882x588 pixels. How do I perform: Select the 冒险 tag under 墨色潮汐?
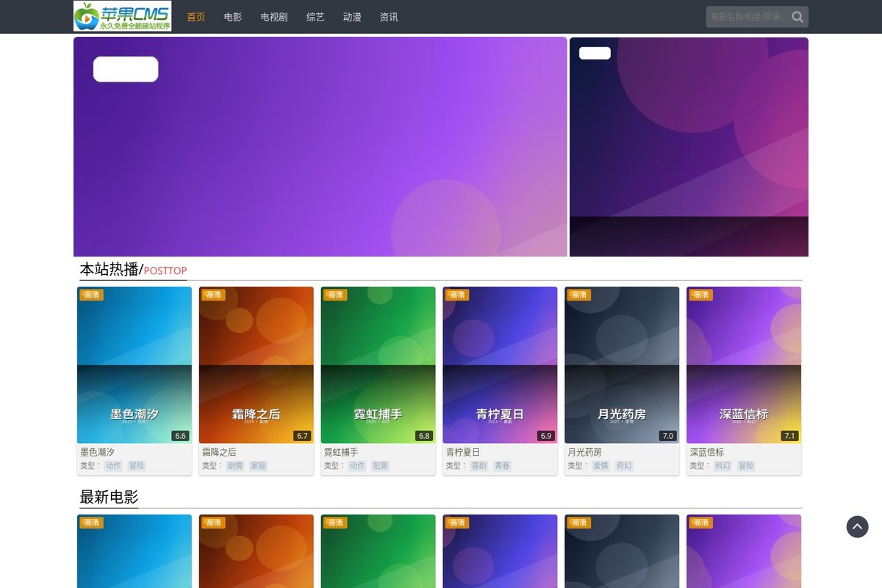tap(137, 466)
